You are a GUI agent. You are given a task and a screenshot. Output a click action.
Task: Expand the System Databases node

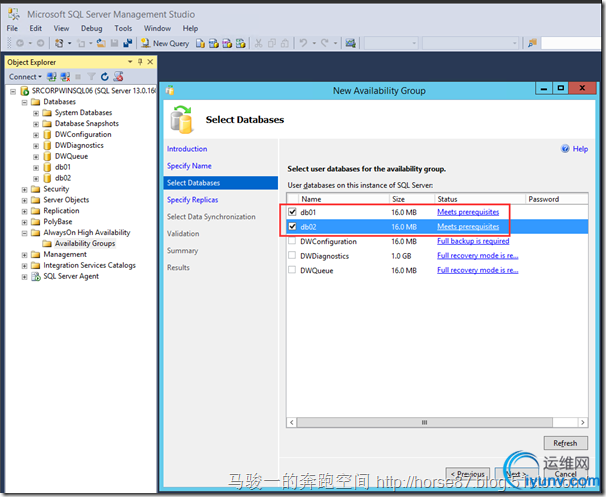(36, 113)
